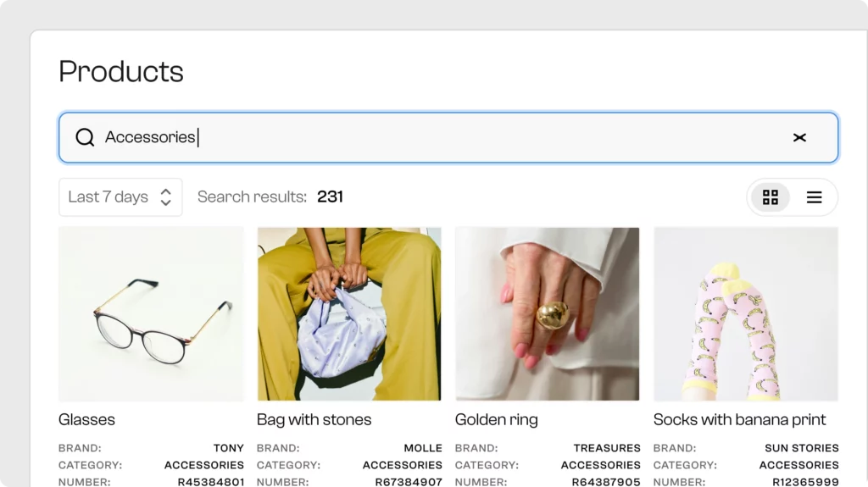
Task: Click the search magnifier icon
Action: coord(85,137)
